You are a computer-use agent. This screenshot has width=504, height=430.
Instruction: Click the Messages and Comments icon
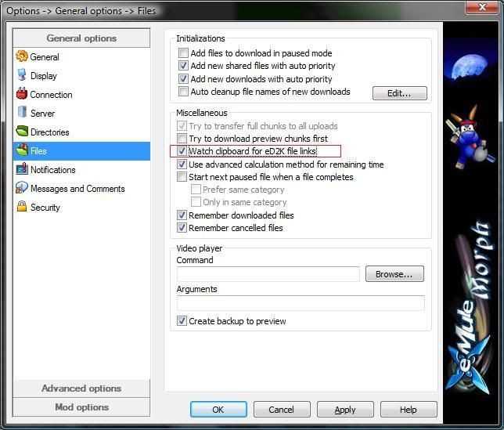pyautogui.click(x=22, y=188)
